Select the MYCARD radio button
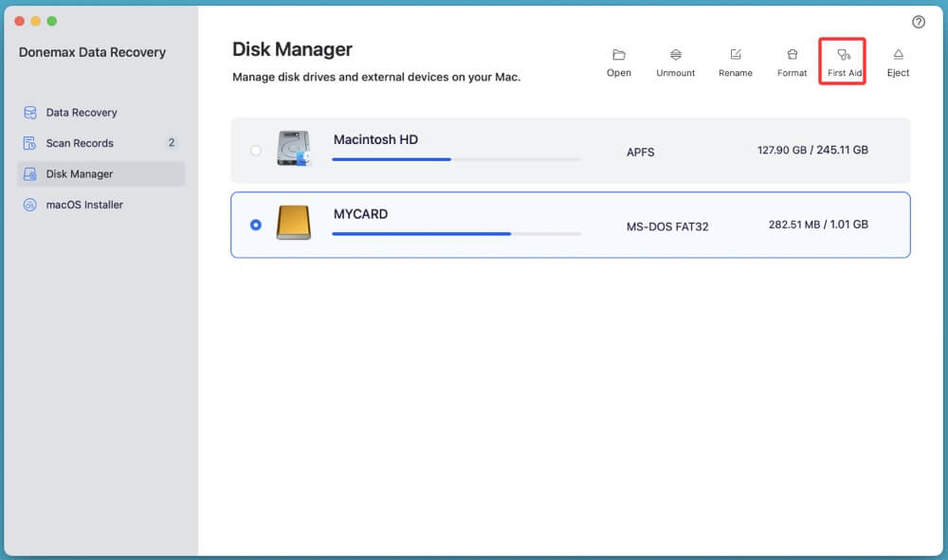 click(254, 225)
